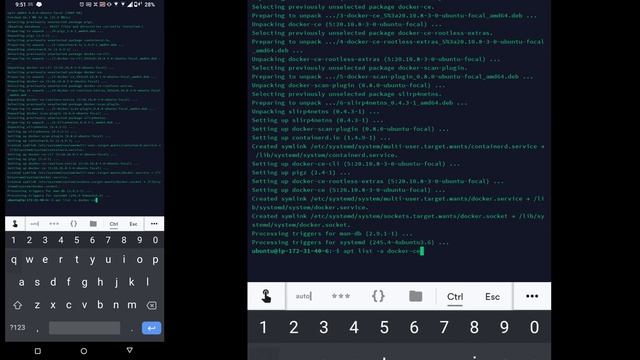This screenshot has width=640, height=360.
Task: Click the 'Processing triggers for man-db' line in zoomed terminal
Action: point(332,233)
